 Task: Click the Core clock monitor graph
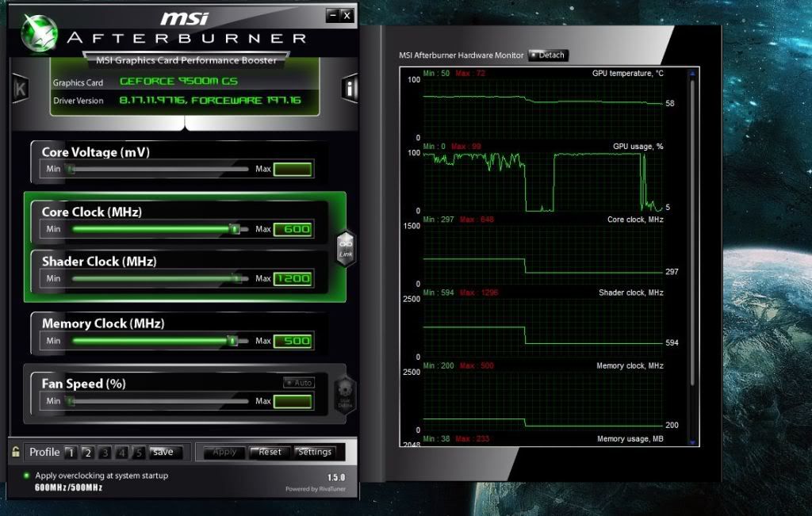(x=542, y=254)
